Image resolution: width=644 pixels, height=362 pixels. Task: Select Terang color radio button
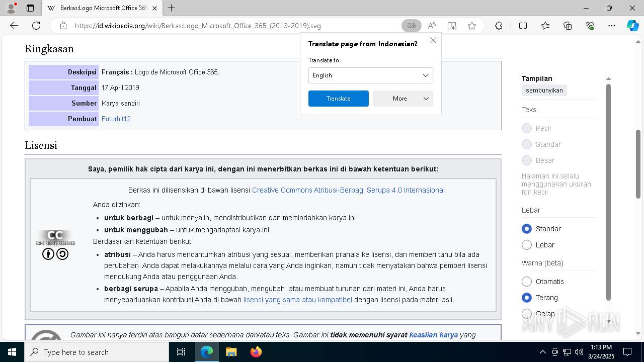[527, 298]
